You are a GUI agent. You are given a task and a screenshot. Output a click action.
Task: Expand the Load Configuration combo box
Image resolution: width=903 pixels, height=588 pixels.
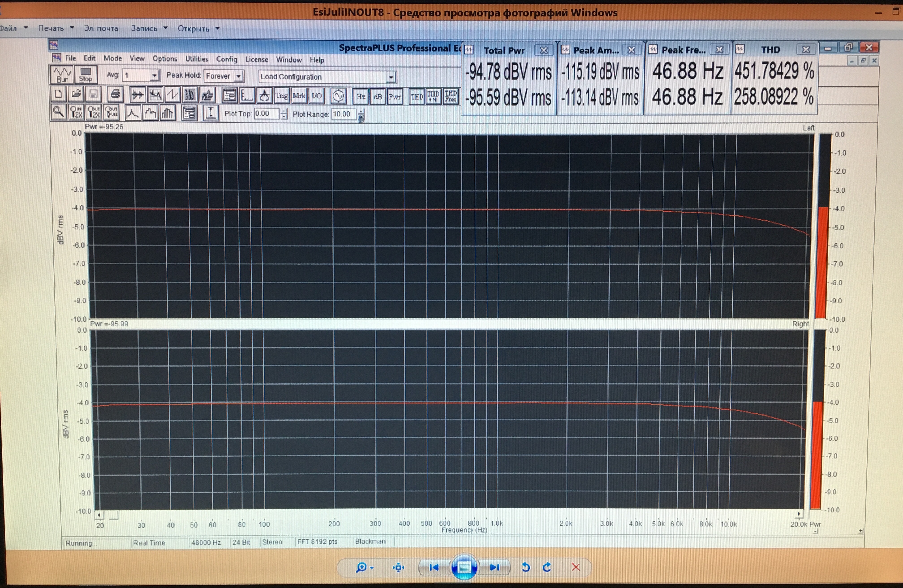coord(390,77)
